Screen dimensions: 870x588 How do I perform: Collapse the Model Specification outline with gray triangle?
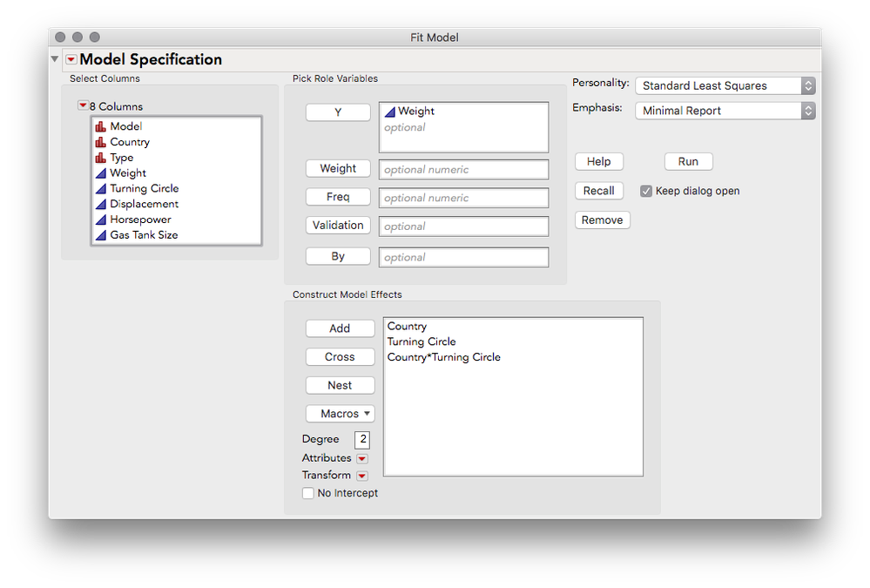[54, 59]
